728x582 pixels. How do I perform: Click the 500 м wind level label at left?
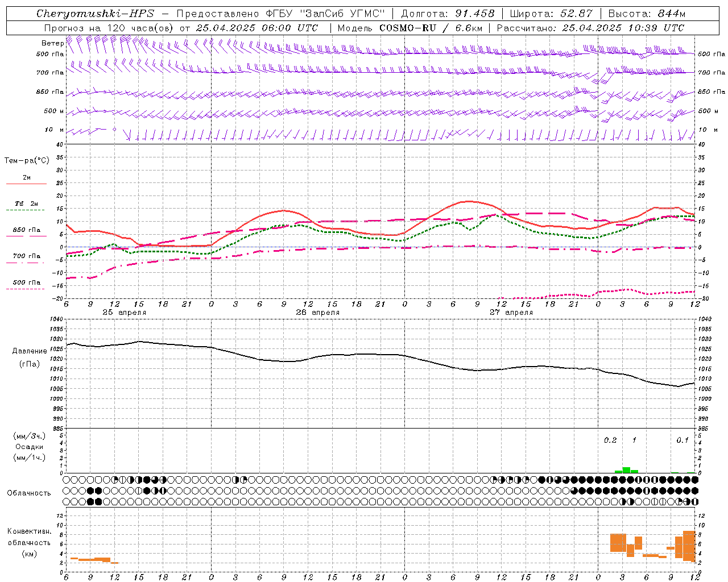pyautogui.click(x=54, y=111)
